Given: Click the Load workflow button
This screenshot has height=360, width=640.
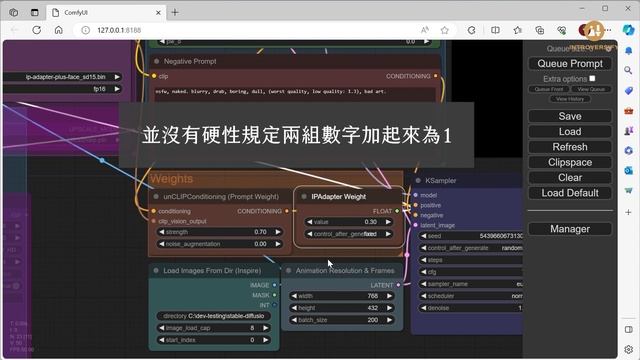Looking at the screenshot, I should pyautogui.click(x=570, y=132).
